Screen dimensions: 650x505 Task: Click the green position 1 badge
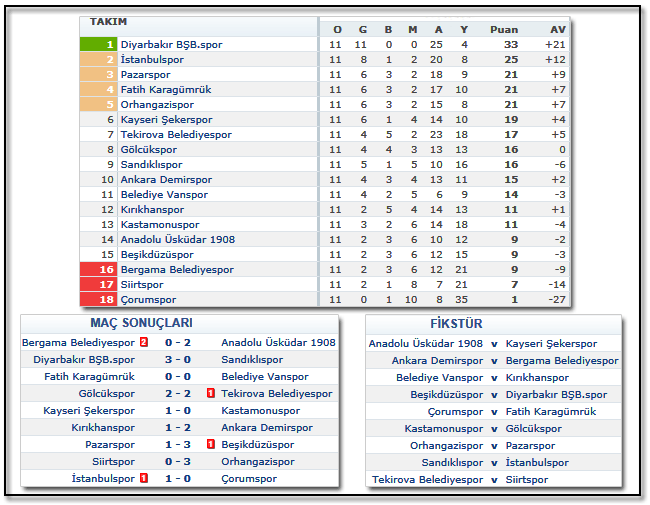click(x=99, y=45)
